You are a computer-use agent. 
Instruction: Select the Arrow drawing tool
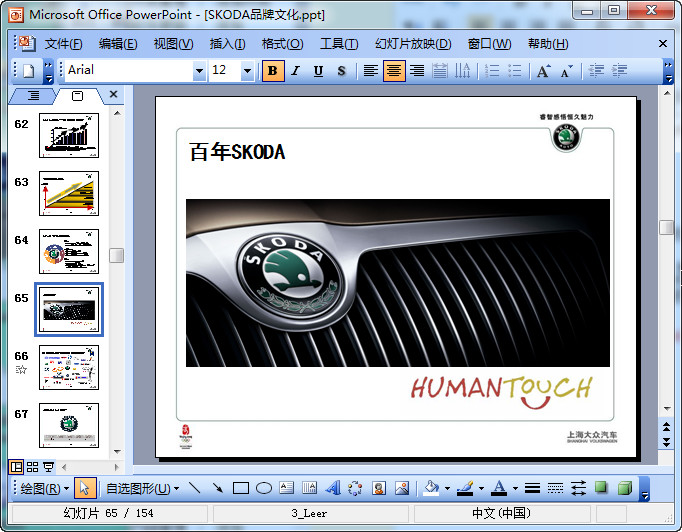point(217,488)
